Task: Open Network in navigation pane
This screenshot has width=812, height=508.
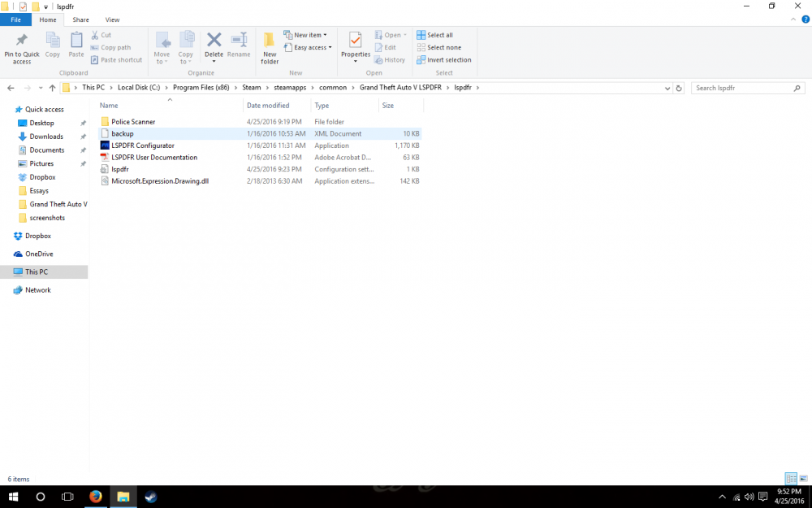Action: 38,290
